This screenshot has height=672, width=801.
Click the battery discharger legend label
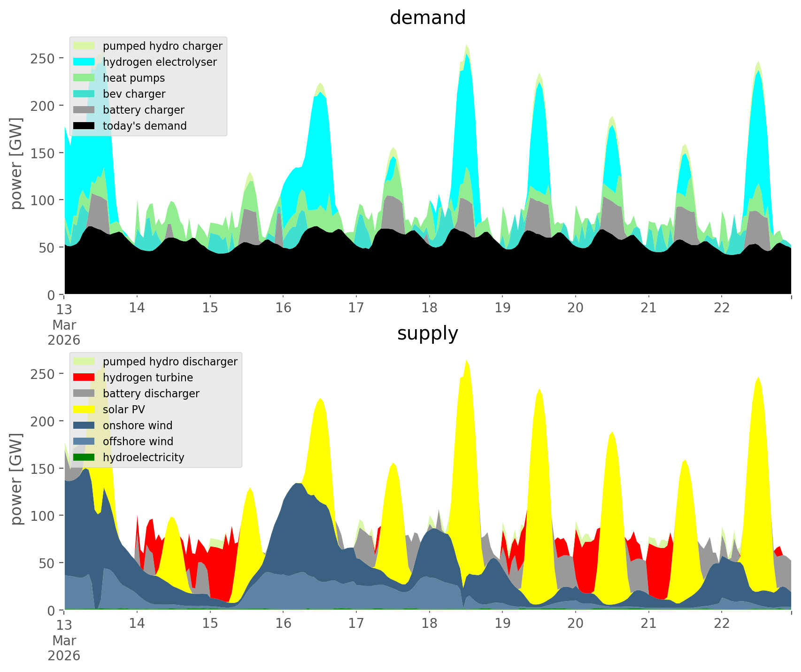pos(151,394)
